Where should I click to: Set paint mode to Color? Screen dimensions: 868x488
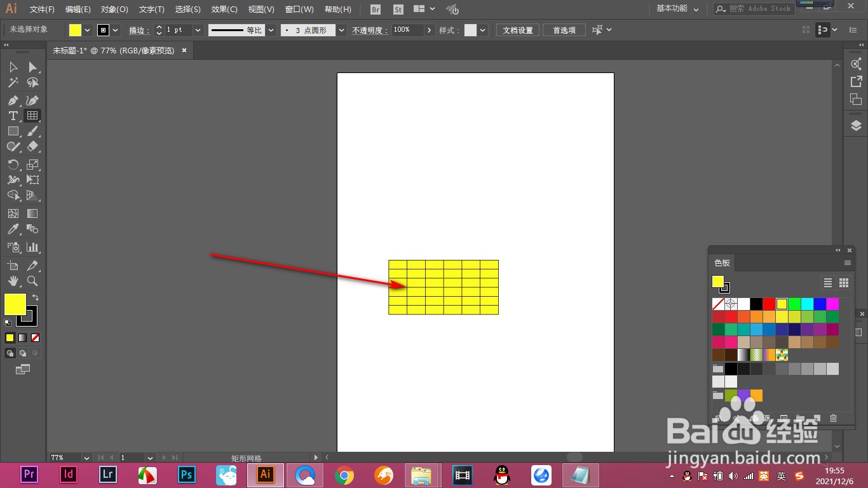pos(10,337)
